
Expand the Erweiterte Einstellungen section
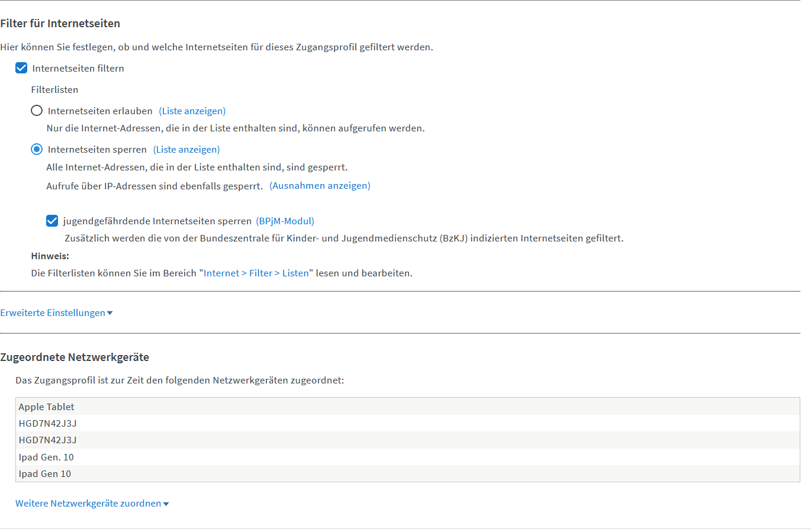53,313
